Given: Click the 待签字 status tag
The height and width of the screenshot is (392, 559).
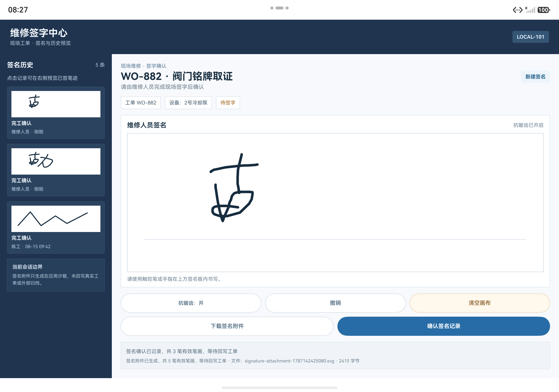Looking at the screenshot, I should click(228, 103).
